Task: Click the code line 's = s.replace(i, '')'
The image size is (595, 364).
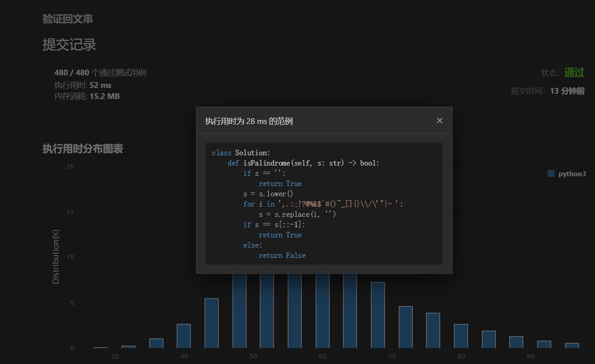Action: click(297, 215)
